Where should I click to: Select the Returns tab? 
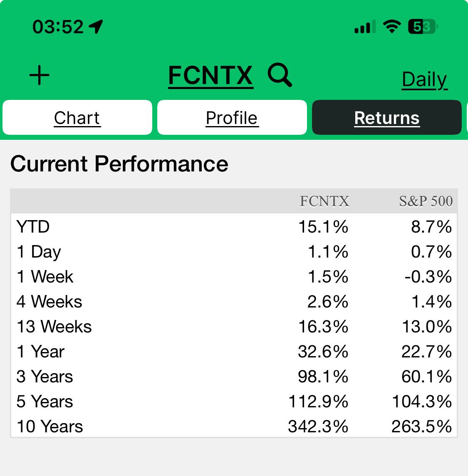point(386,118)
